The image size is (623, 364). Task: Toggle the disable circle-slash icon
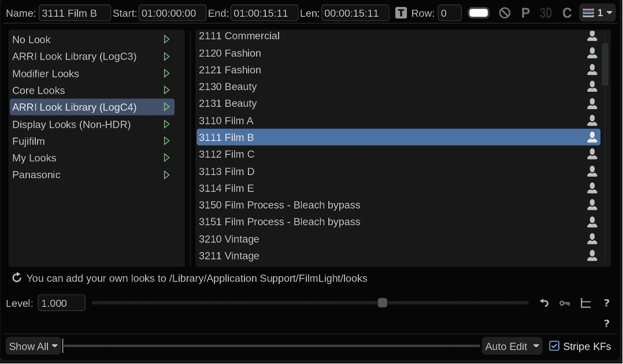pos(505,13)
